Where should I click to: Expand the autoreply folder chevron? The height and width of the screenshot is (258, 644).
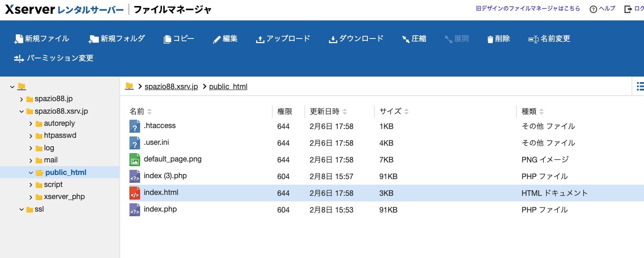click(31, 123)
